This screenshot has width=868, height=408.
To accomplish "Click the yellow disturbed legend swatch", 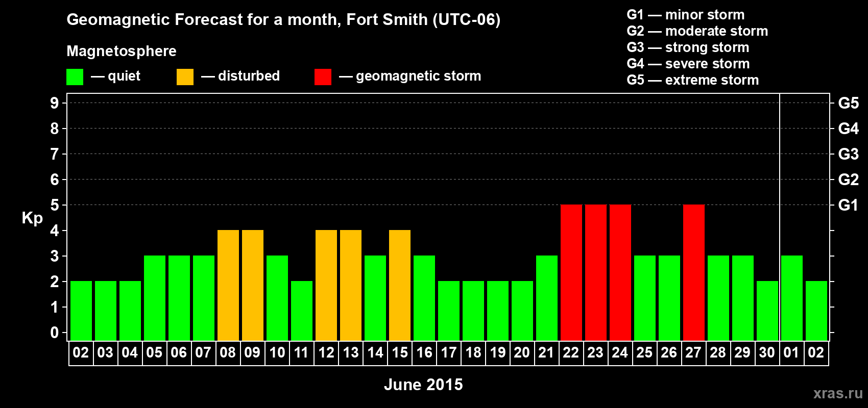I will [185, 77].
